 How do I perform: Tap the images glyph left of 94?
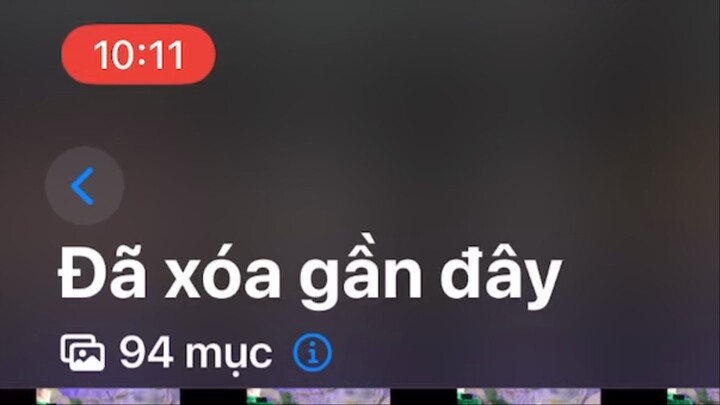click(x=83, y=353)
